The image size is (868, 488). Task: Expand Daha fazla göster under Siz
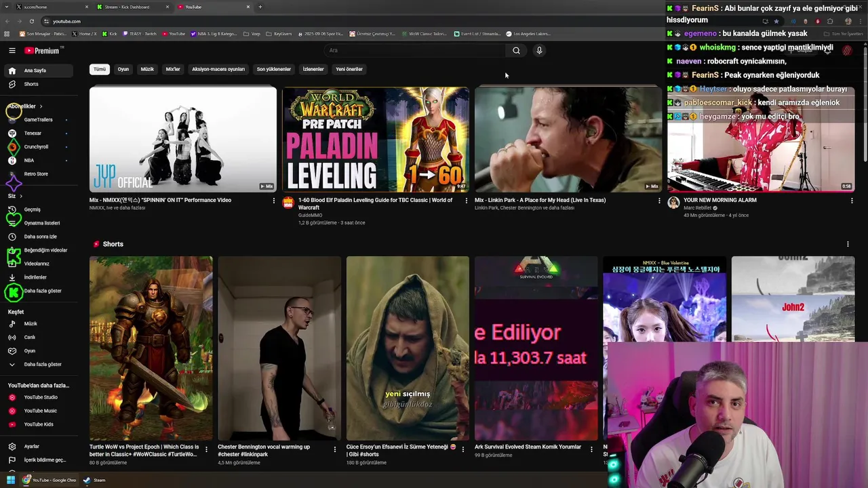click(x=39, y=291)
